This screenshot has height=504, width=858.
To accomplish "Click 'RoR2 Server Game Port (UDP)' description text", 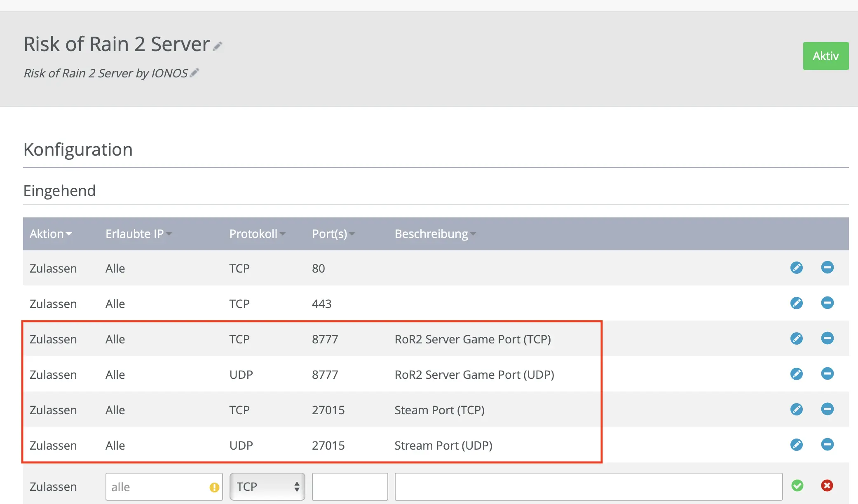I will coord(474,375).
